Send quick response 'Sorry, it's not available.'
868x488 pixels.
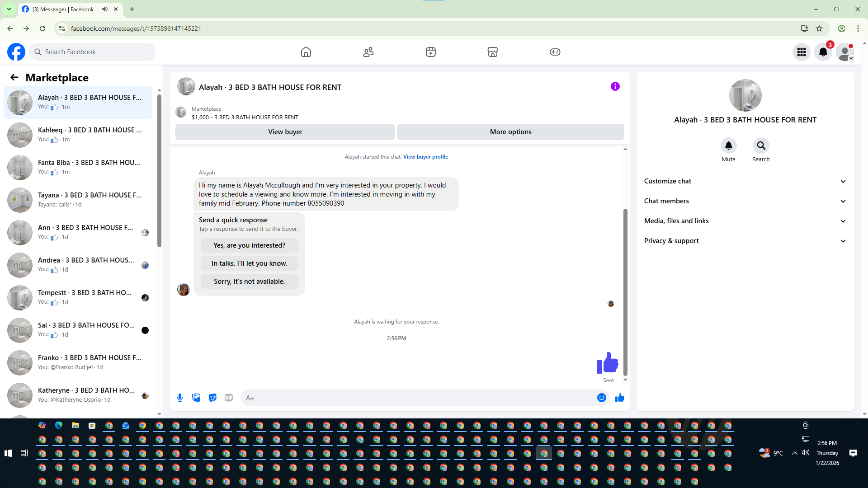[x=250, y=282]
